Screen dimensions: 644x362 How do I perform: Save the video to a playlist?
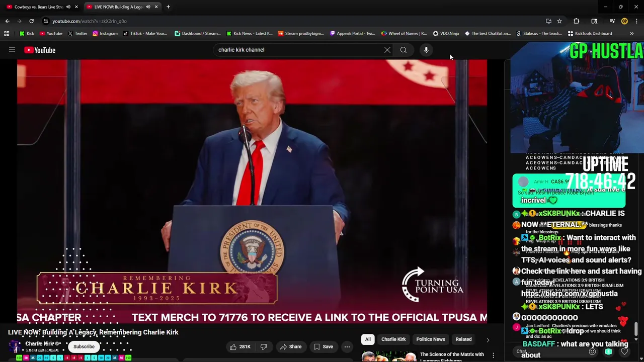(x=324, y=346)
